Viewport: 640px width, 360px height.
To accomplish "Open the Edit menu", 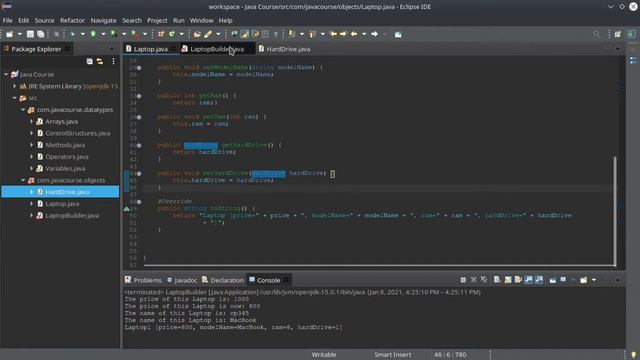I will pyautogui.click(x=24, y=20).
